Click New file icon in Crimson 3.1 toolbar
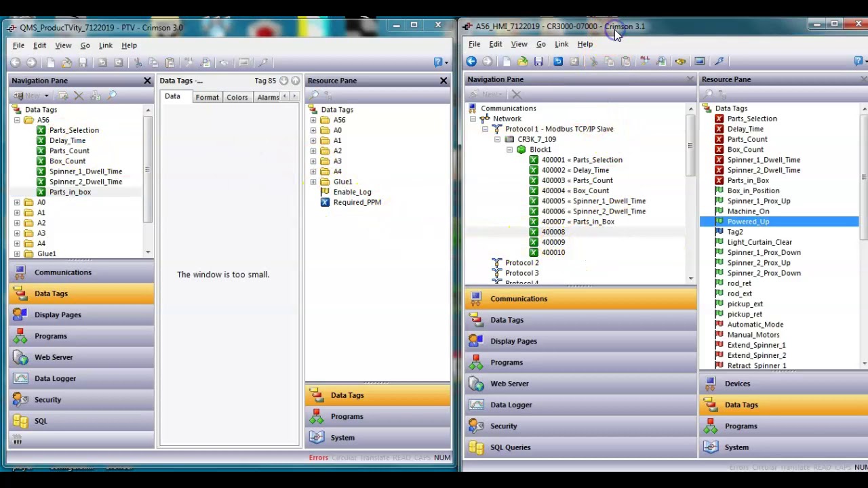The width and height of the screenshot is (868, 488). 506,62
